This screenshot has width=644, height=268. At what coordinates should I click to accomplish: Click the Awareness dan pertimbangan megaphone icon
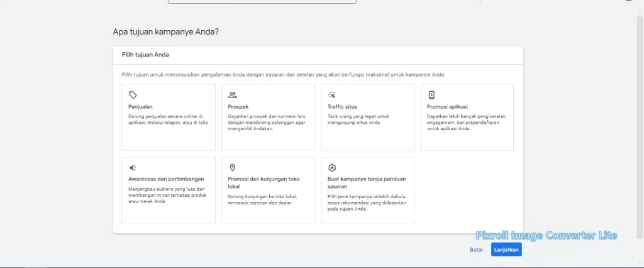click(133, 167)
